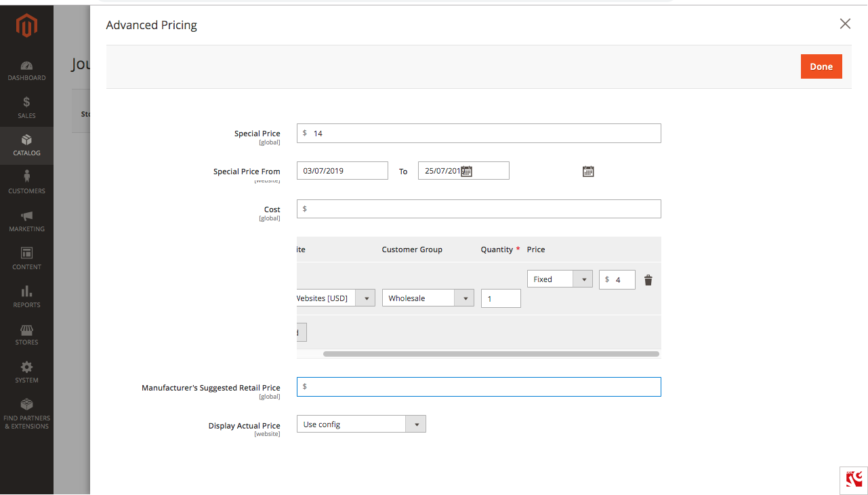Click the red icon in bottom-right corner
Image resolution: width=868 pixels, height=495 pixels.
pos(853,480)
